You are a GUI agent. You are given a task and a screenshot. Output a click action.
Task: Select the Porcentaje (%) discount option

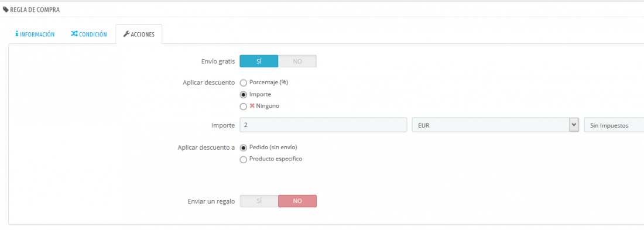pos(243,83)
